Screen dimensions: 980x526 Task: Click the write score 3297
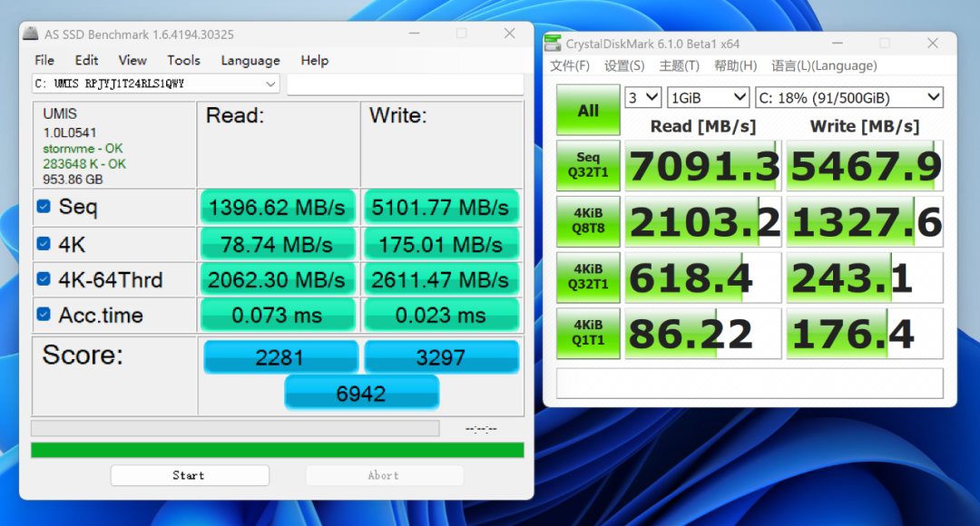[441, 357]
